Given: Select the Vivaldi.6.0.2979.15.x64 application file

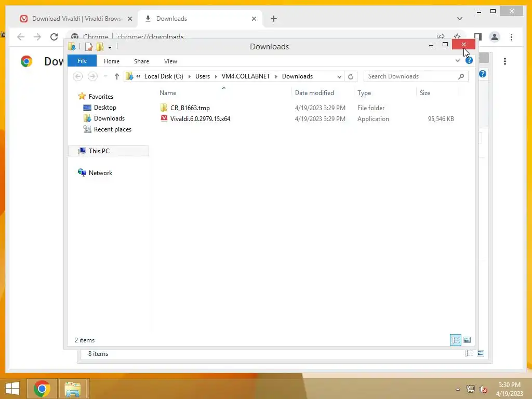Looking at the screenshot, I should coord(200,119).
